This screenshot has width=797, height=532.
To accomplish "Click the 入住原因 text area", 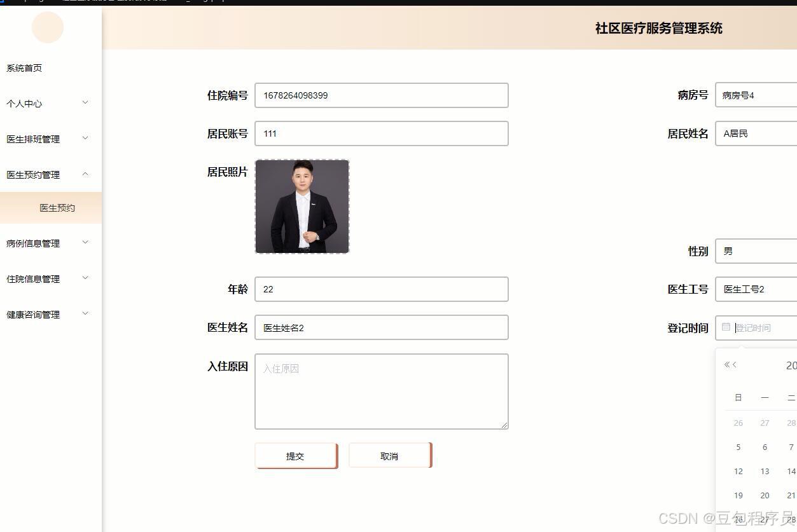I will tap(381, 390).
